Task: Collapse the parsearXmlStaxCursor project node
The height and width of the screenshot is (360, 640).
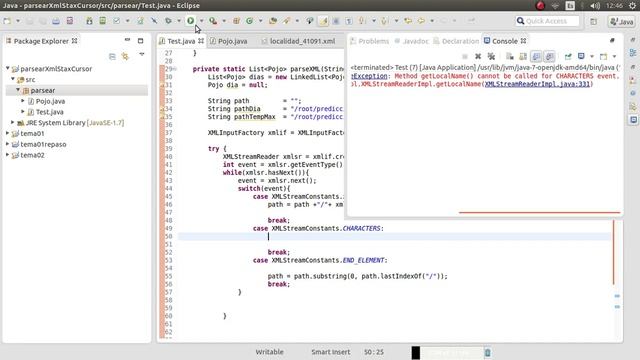Action: tap(8, 69)
